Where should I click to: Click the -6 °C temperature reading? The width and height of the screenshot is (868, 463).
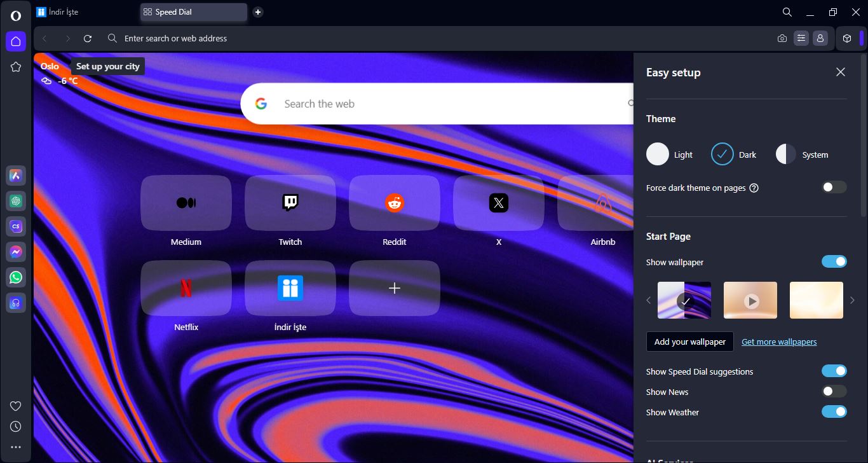(x=68, y=81)
